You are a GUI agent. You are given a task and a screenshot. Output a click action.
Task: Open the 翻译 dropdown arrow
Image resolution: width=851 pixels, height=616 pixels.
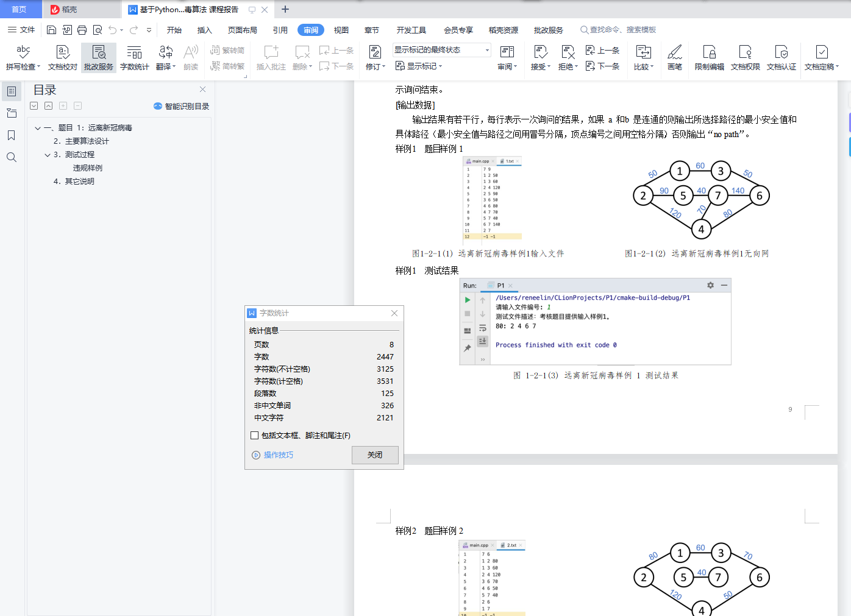[x=174, y=67]
